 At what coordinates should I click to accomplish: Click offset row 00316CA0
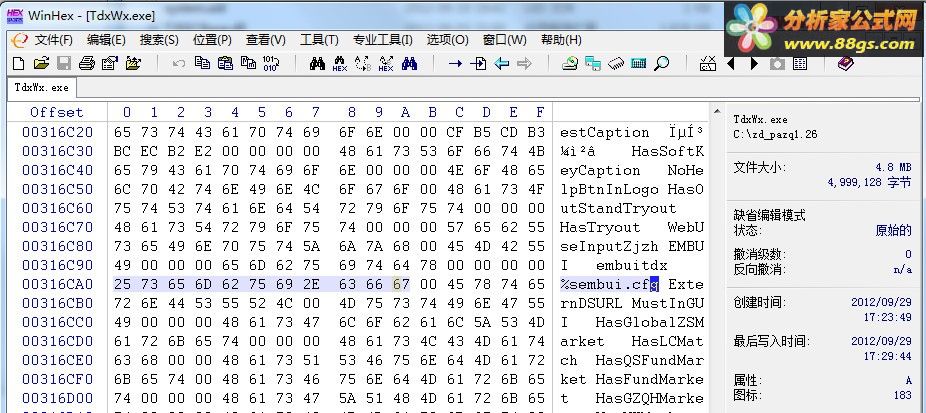(x=57, y=284)
